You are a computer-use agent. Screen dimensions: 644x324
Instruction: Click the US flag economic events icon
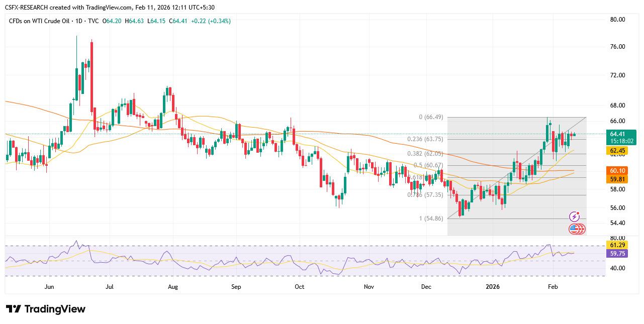coord(575,229)
